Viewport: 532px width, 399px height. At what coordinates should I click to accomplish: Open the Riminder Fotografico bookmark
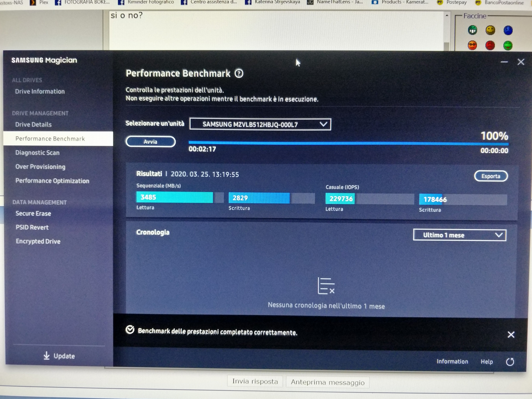click(146, 2)
